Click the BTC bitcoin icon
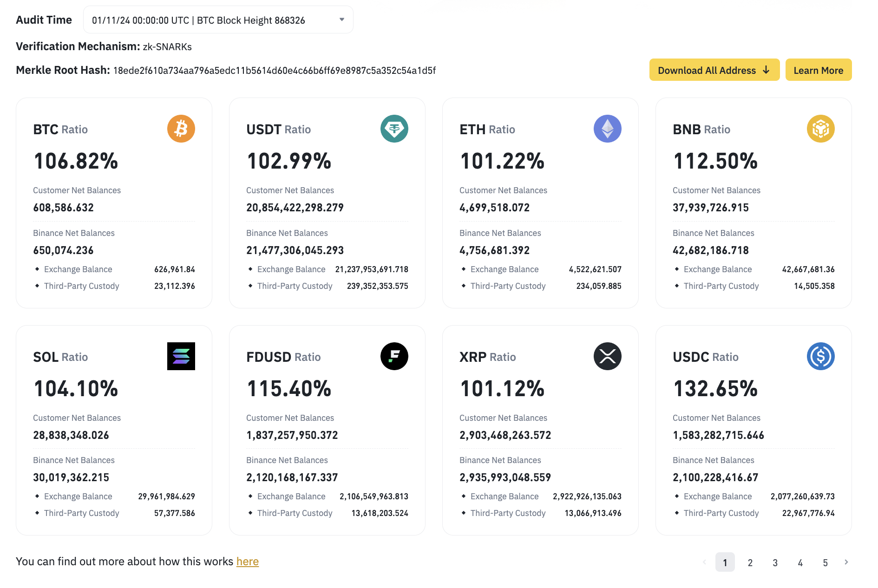This screenshot has height=588, width=878. click(181, 129)
